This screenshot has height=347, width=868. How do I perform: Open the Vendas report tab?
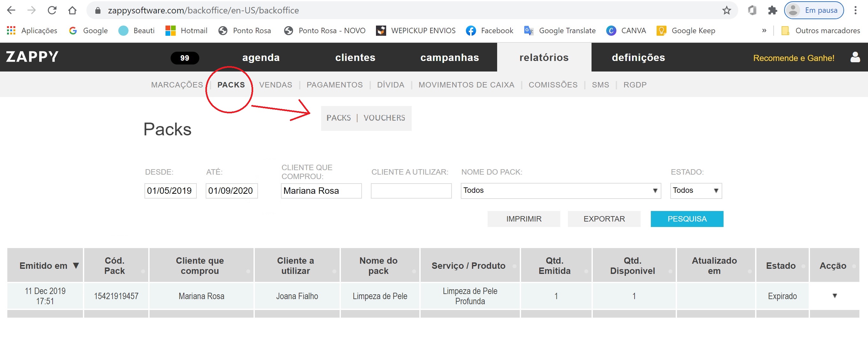(x=275, y=85)
